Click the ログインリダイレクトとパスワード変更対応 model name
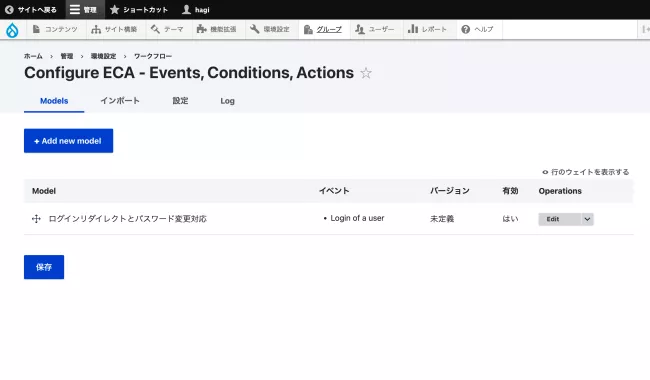 [127, 219]
